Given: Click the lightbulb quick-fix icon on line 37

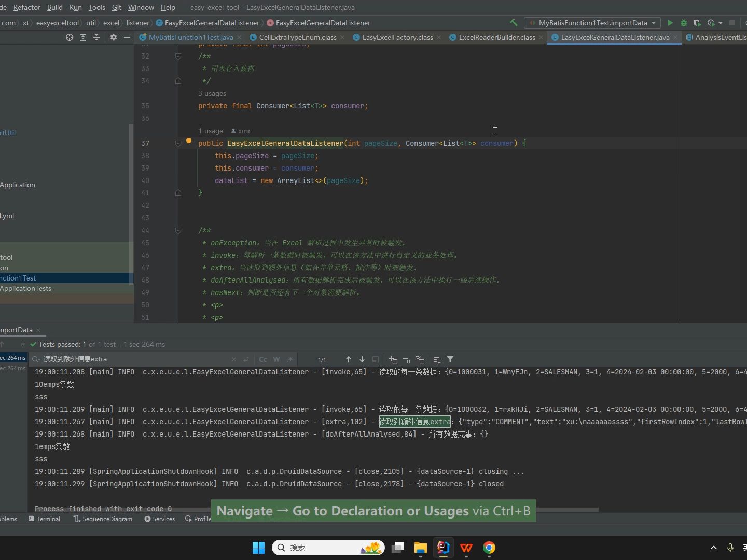Looking at the screenshot, I should coord(189,142).
